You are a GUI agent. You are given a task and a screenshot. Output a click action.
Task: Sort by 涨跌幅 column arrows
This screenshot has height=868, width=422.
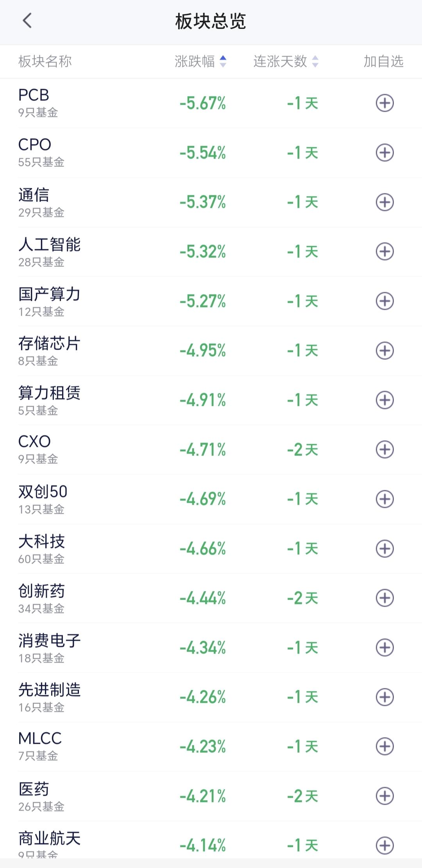point(223,61)
